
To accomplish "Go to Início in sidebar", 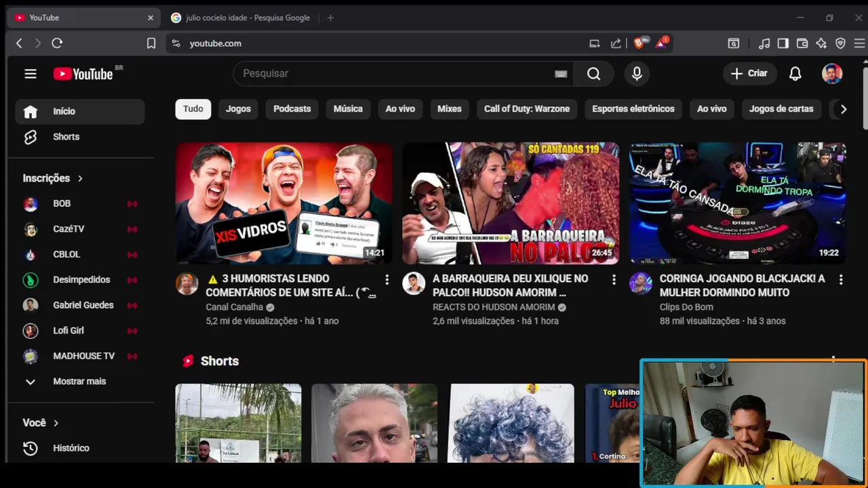I will click(80, 112).
